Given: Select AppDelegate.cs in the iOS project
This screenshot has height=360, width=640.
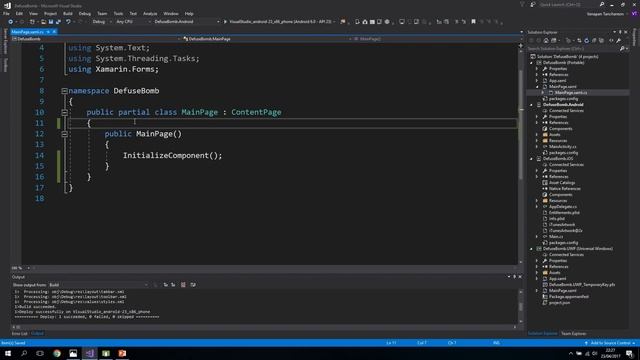Looking at the screenshot, I should pos(562,207).
